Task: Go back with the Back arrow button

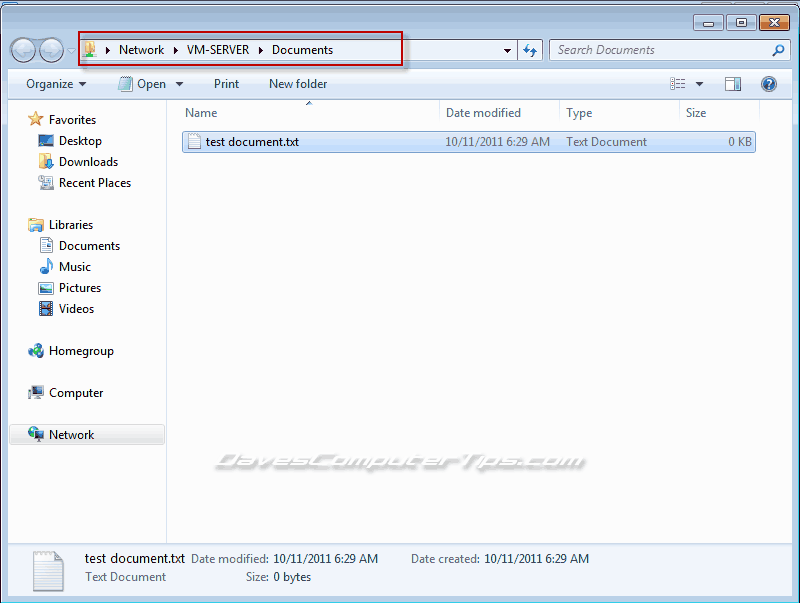Action: tap(23, 51)
